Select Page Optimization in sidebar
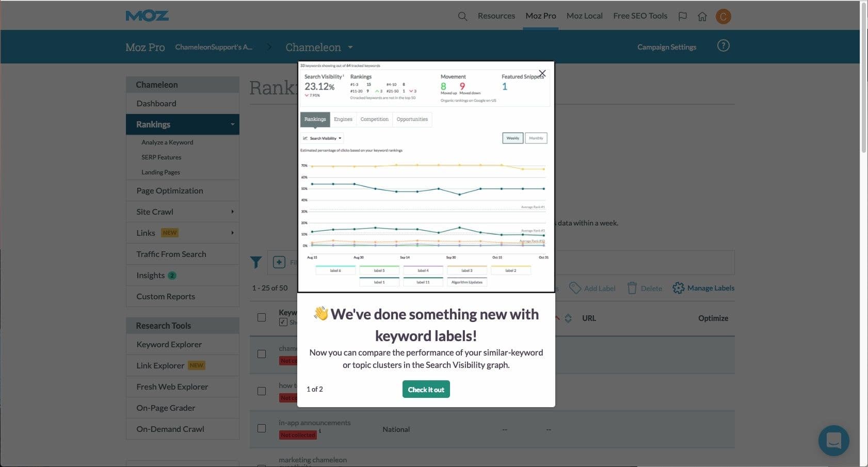The image size is (868, 467). click(170, 190)
